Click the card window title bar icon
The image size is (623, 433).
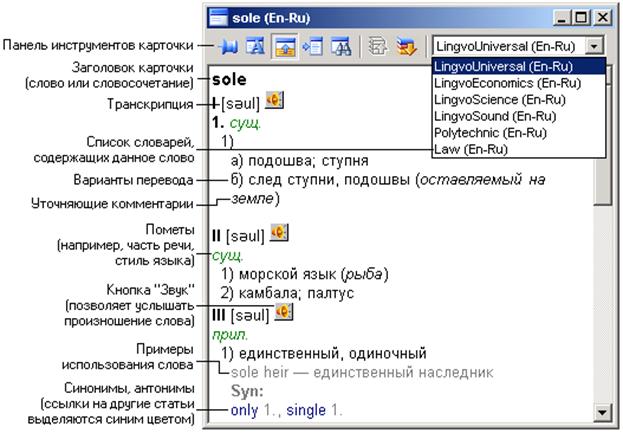218,18
